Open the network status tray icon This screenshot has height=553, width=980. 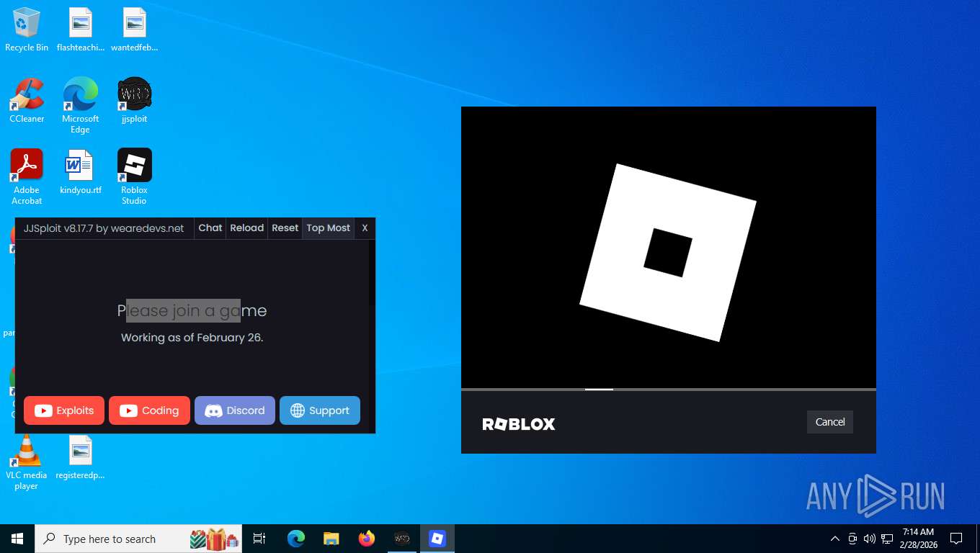(887, 539)
